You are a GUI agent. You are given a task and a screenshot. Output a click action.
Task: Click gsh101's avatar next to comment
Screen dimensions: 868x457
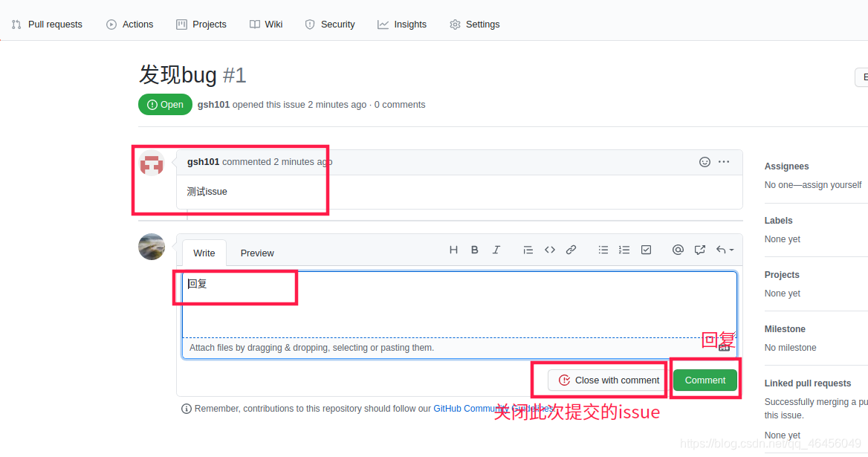152,163
